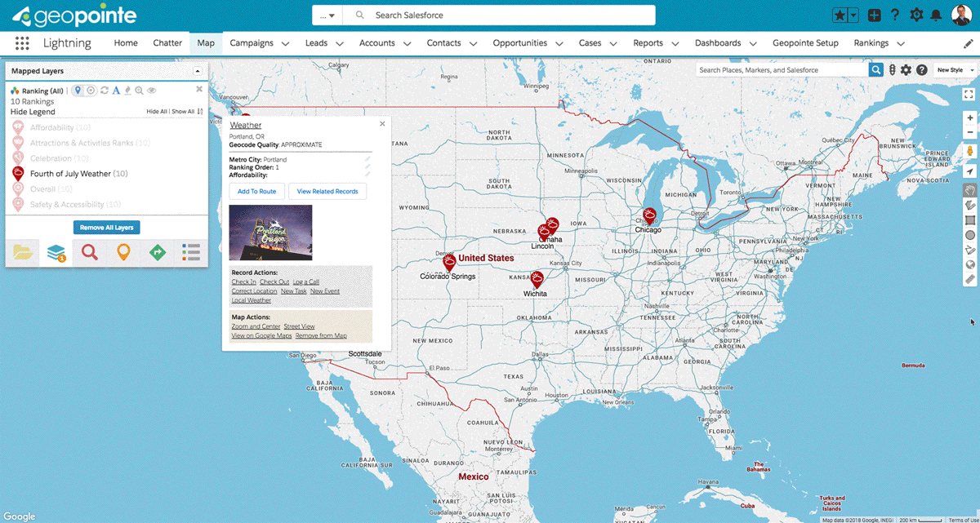Open the Geopointe Setup tab
980x523 pixels.
coord(805,43)
